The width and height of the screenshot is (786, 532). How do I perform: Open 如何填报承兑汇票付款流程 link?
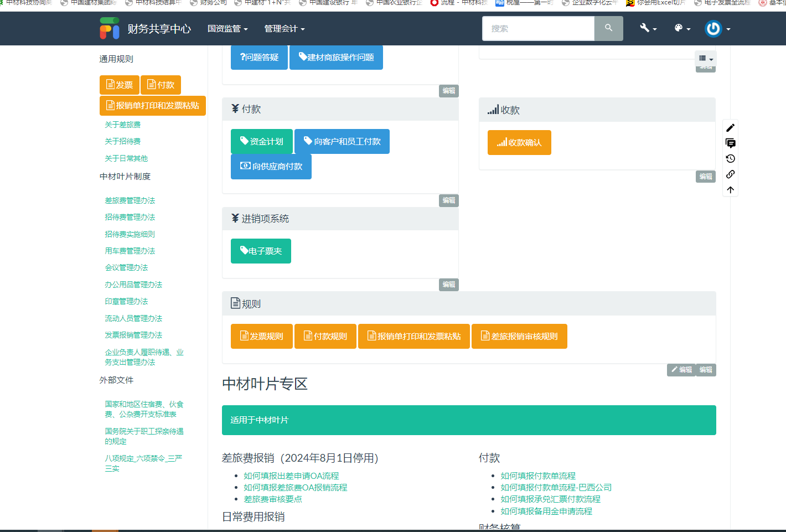point(551,499)
